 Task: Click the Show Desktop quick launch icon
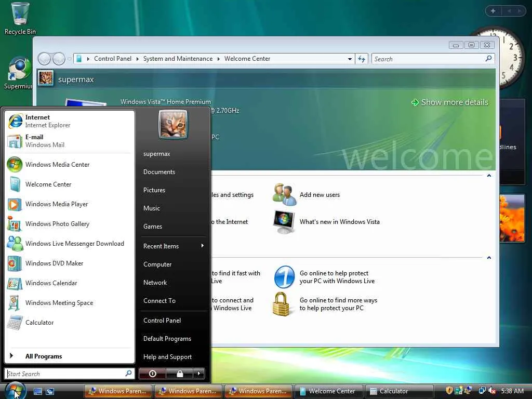point(37,391)
